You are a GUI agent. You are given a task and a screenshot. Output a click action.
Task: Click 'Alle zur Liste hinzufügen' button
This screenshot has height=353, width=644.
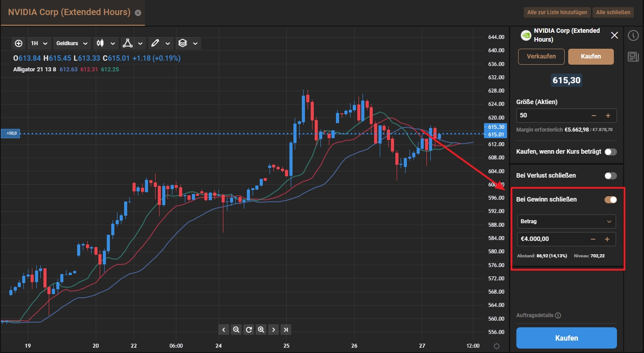tap(557, 12)
